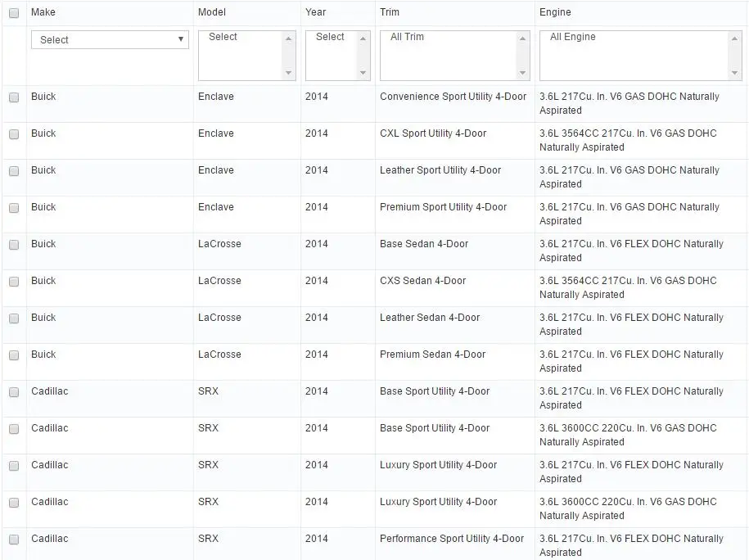Click the Enclave model cell in CXL row
Image resolution: width=749 pixels, height=560 pixels.
point(216,133)
